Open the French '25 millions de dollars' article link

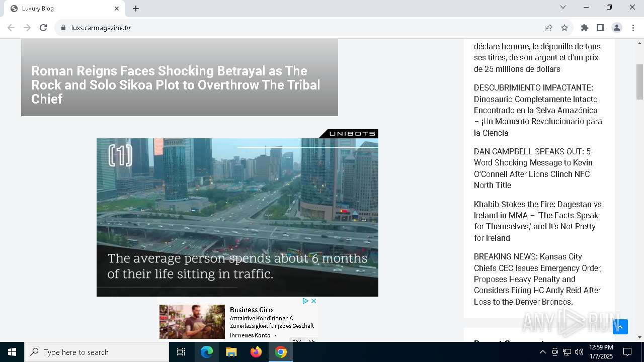(x=537, y=58)
